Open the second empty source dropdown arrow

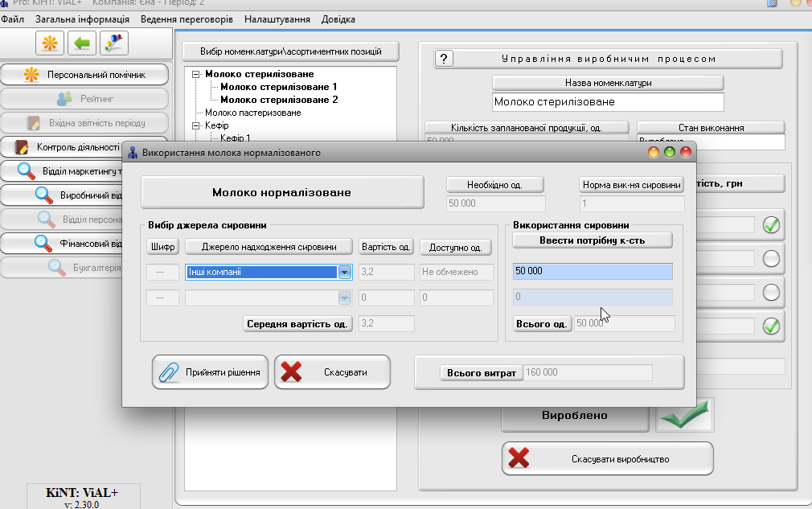(x=344, y=298)
